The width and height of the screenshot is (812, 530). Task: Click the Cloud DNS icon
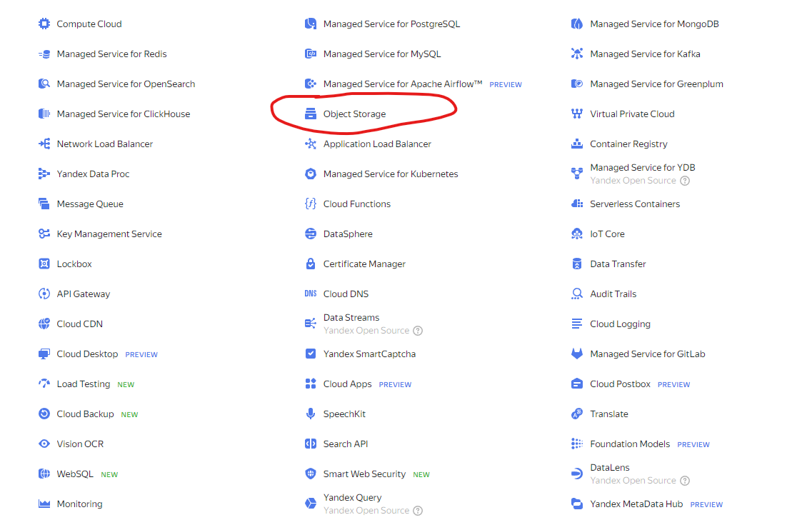311,294
